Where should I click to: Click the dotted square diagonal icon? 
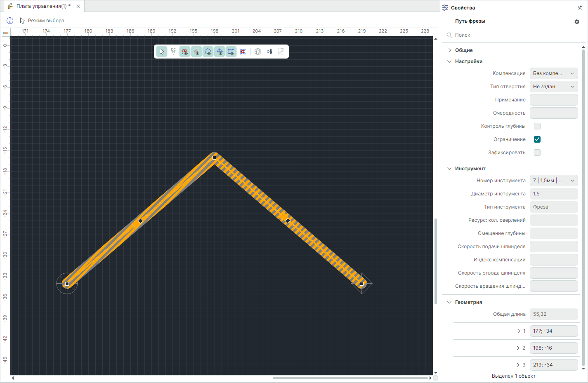click(281, 52)
